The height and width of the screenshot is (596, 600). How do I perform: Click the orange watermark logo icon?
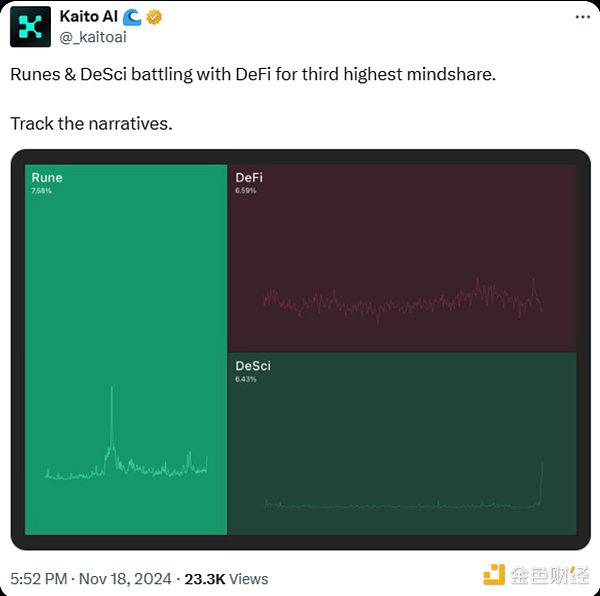point(494,575)
